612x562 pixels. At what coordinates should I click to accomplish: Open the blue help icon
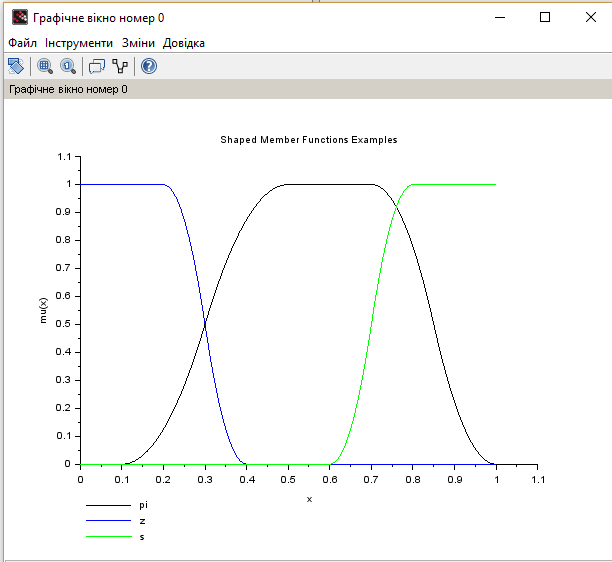pyautogui.click(x=149, y=66)
